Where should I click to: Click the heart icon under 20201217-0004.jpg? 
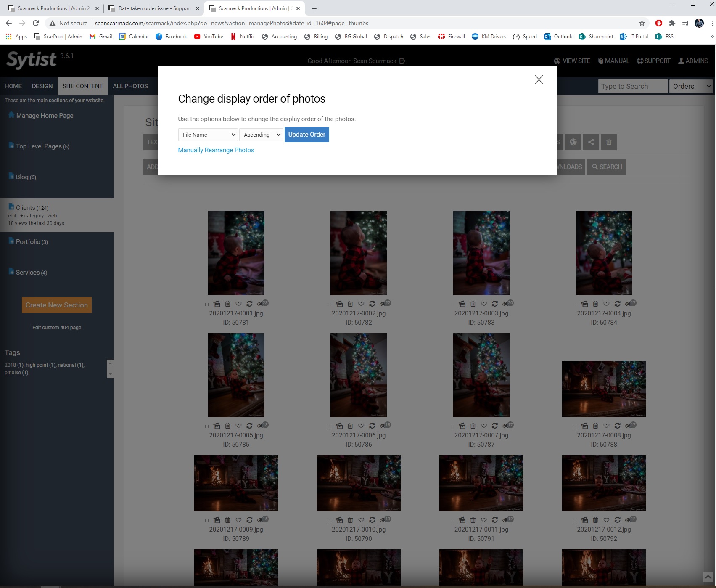point(606,304)
